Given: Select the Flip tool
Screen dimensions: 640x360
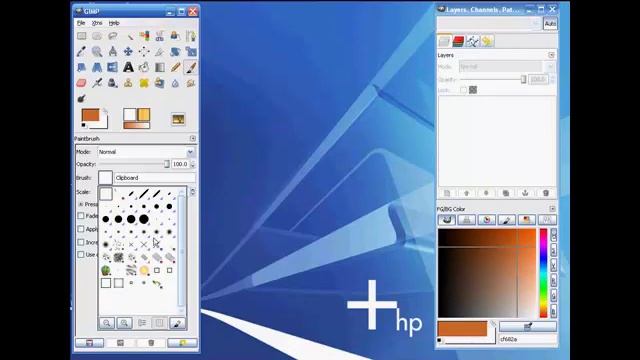Looking at the screenshot, I should click(113, 67).
